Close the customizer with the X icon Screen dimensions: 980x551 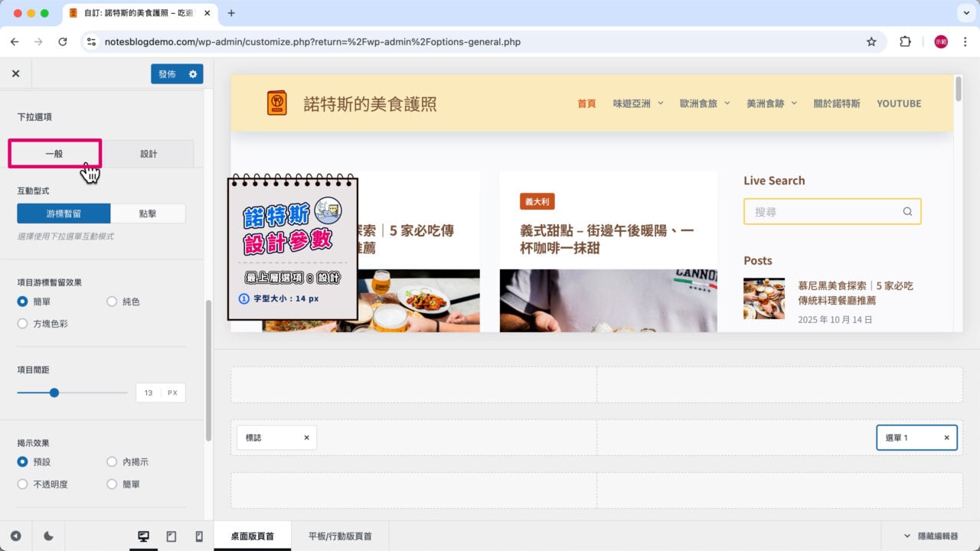[x=15, y=73]
